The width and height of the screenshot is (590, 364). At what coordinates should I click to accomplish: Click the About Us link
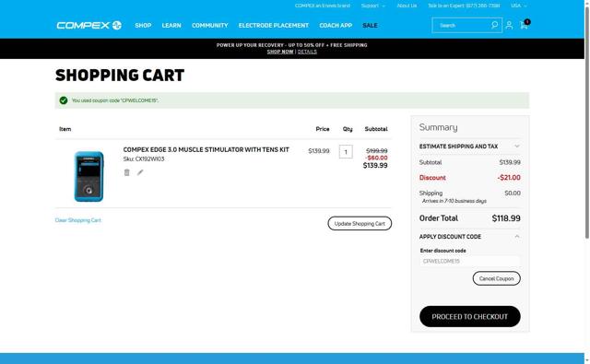[407, 6]
